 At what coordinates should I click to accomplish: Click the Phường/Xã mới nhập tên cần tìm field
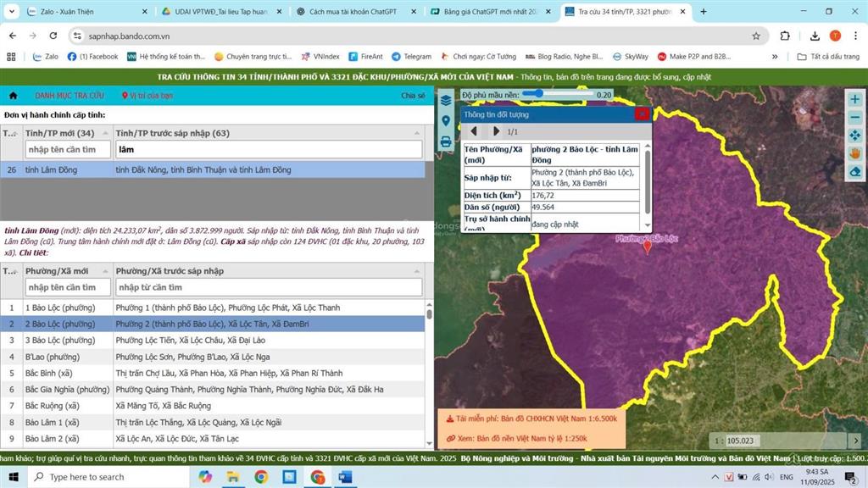coord(68,287)
